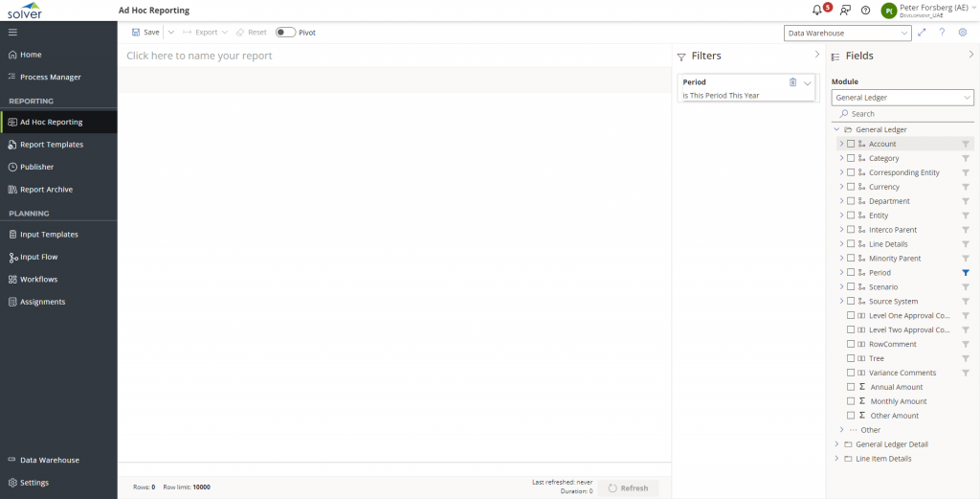Click the Account row filter funnel icon
This screenshot has height=499, width=980.
pos(966,144)
